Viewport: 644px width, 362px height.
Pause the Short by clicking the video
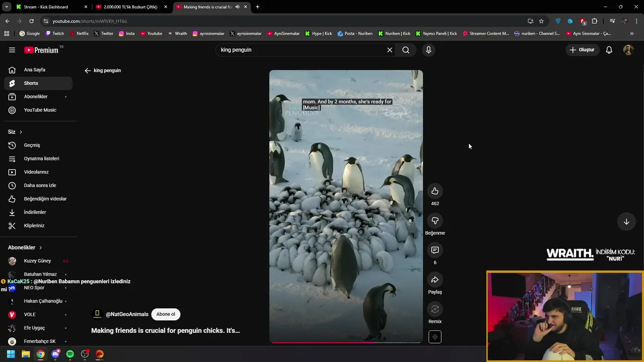tap(346, 206)
